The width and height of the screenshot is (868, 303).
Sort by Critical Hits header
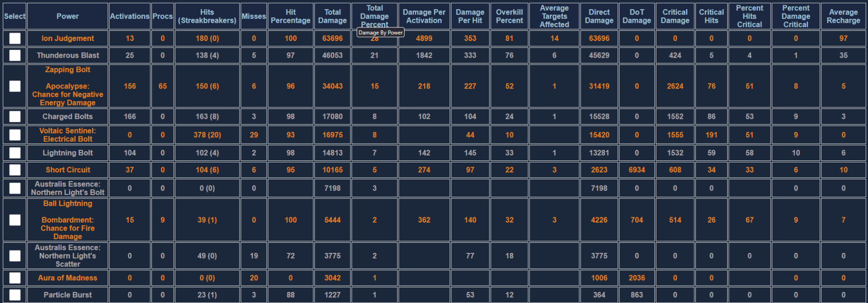(x=712, y=16)
